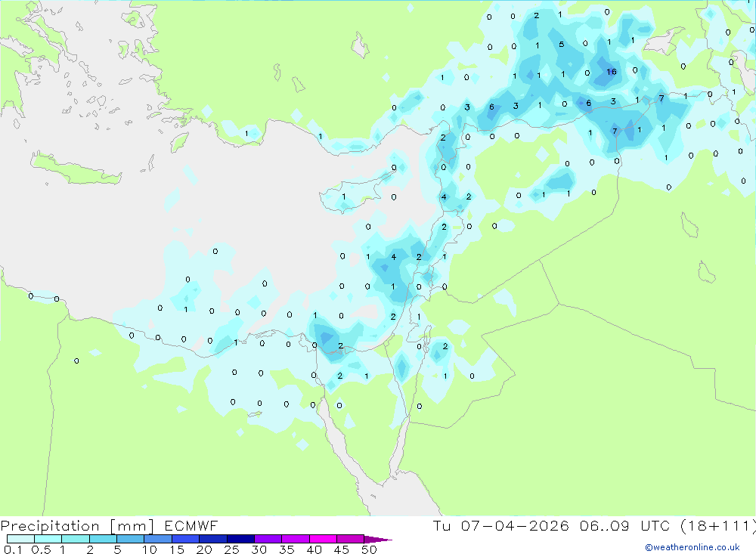The height and width of the screenshot is (554, 756).
Task: Click the "40" legend scale label
Action: pos(314,549)
